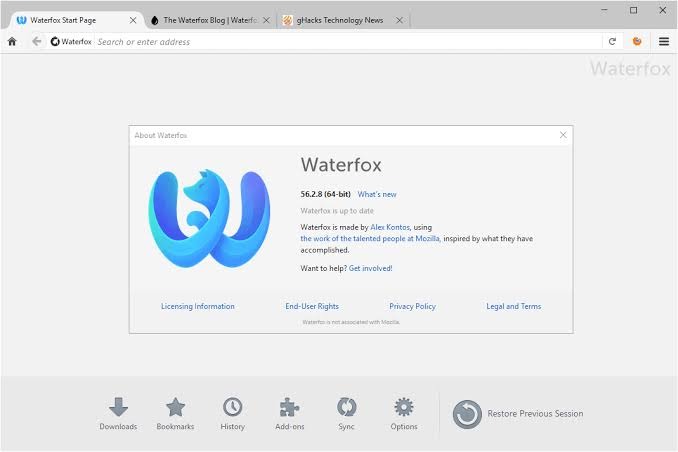Open End-User Rights link

[x=312, y=306]
